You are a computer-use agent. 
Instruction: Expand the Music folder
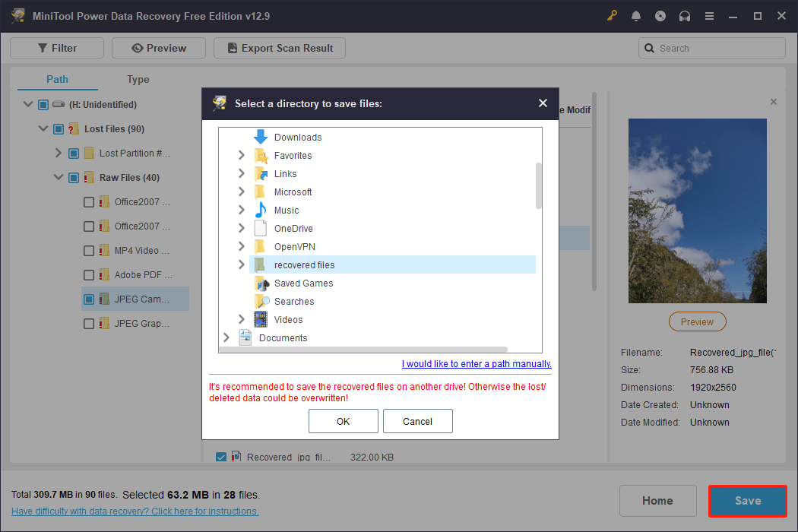pos(241,210)
